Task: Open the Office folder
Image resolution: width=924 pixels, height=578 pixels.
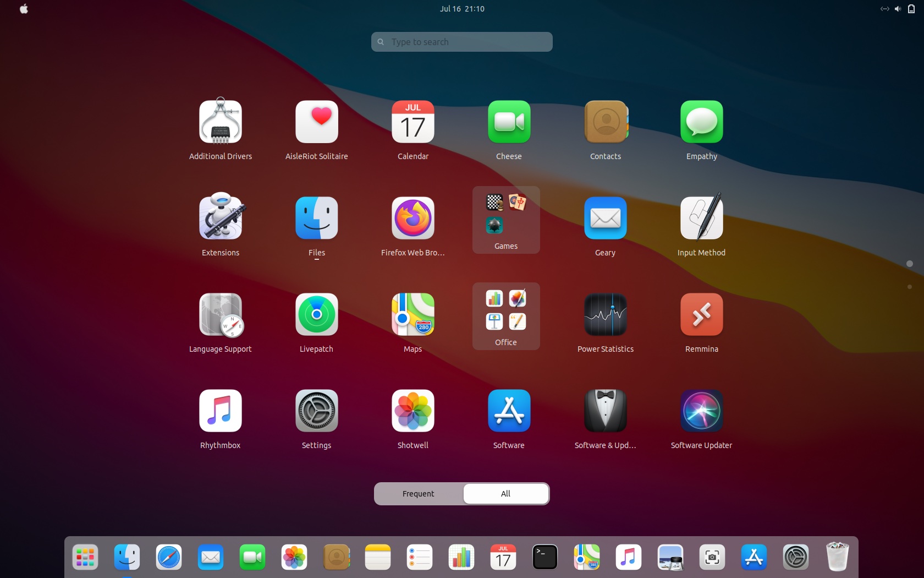Action: (506, 316)
